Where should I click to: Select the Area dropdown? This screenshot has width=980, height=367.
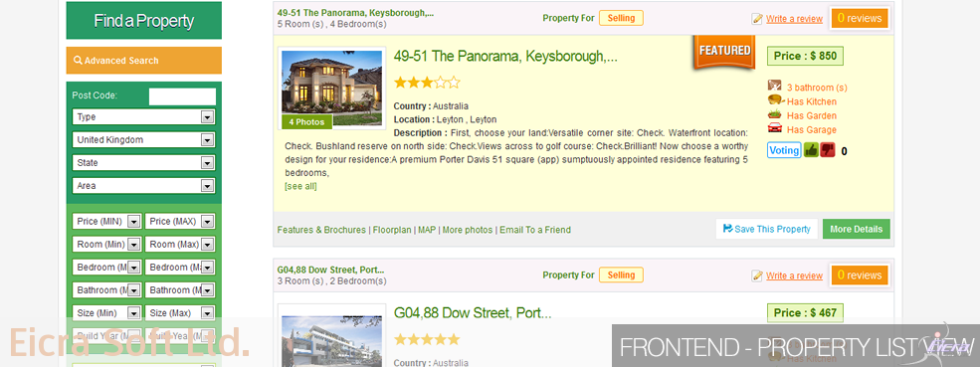(143, 186)
